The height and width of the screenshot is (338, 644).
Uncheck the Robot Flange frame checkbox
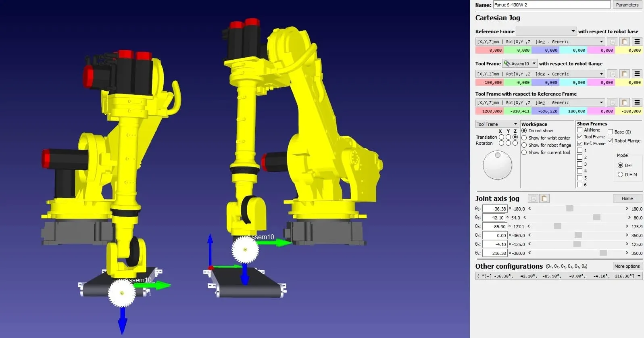pyautogui.click(x=611, y=141)
